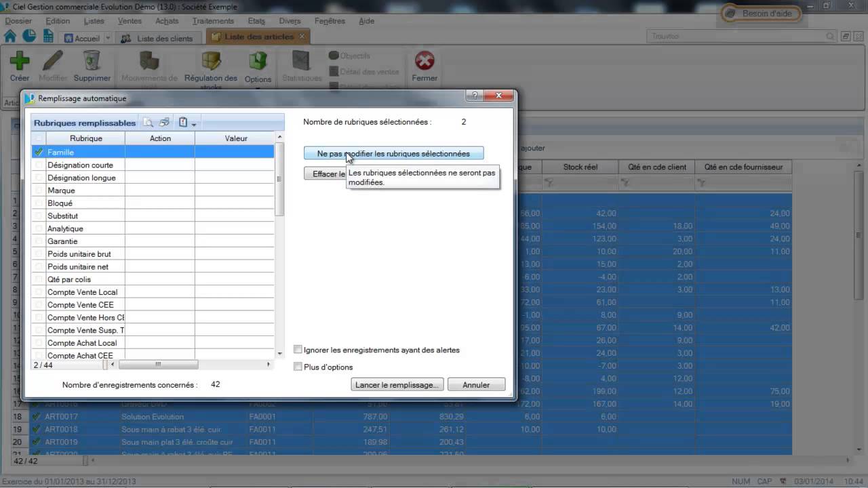Click the search magnifier icon in dialog header
The height and width of the screenshot is (488, 868).
click(x=148, y=123)
